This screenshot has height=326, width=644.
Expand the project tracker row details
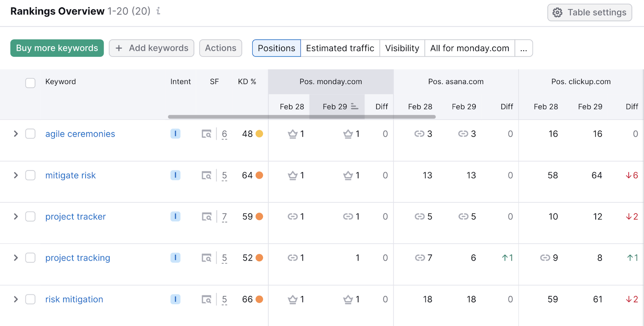coord(16,217)
